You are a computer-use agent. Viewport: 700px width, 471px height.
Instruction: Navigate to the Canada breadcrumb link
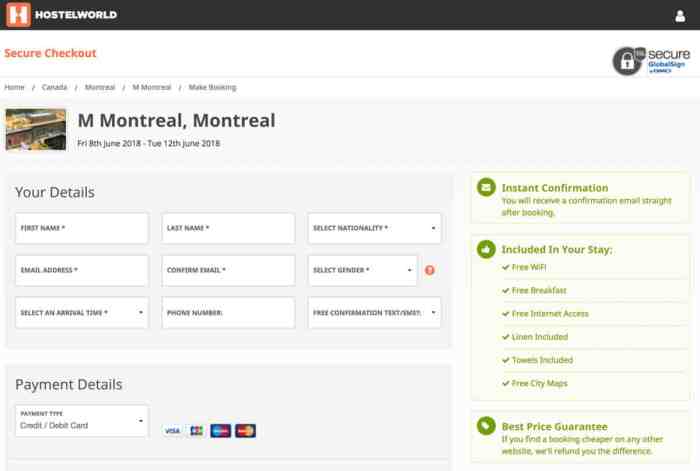[x=54, y=87]
